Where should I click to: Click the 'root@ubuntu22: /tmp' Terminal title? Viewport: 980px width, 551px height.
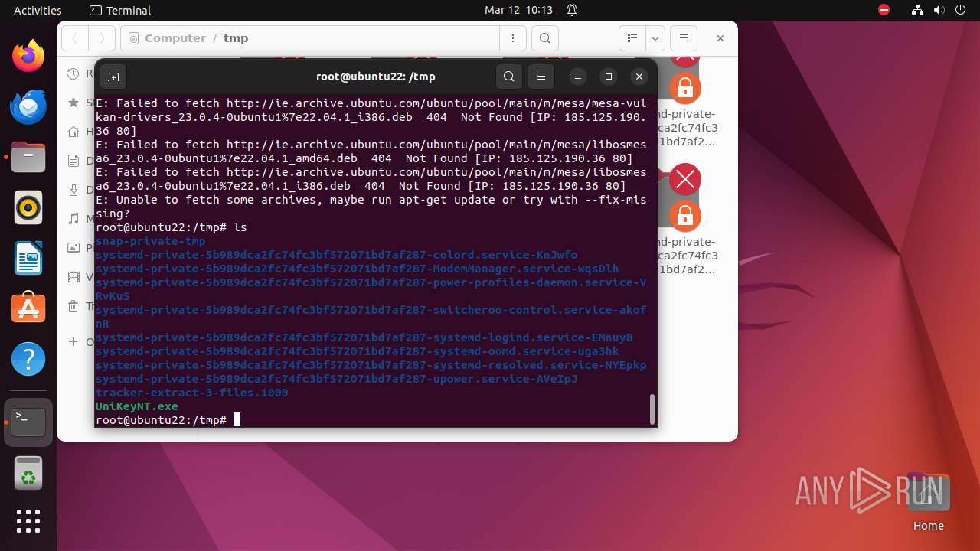pyautogui.click(x=375, y=77)
